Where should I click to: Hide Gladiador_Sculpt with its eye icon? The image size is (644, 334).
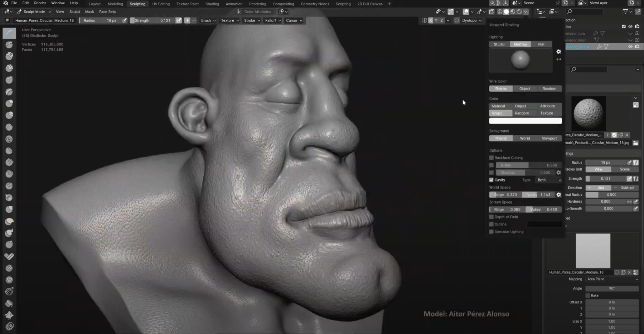(630, 47)
